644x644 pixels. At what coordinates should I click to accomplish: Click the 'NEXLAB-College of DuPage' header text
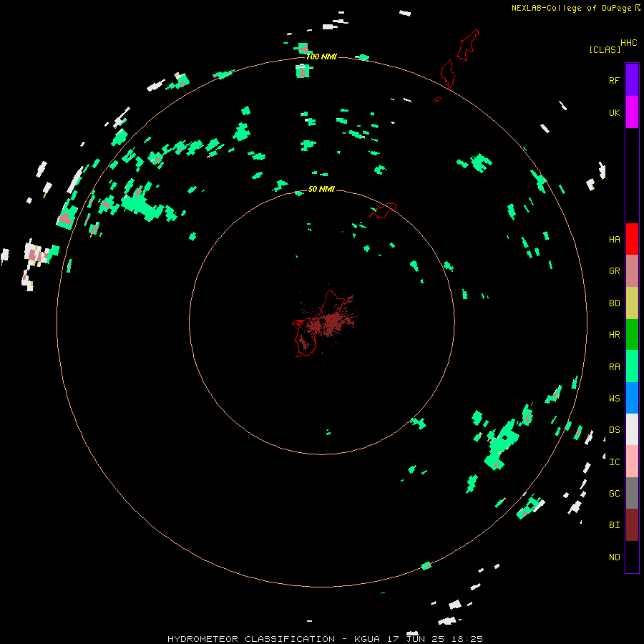click(x=571, y=8)
